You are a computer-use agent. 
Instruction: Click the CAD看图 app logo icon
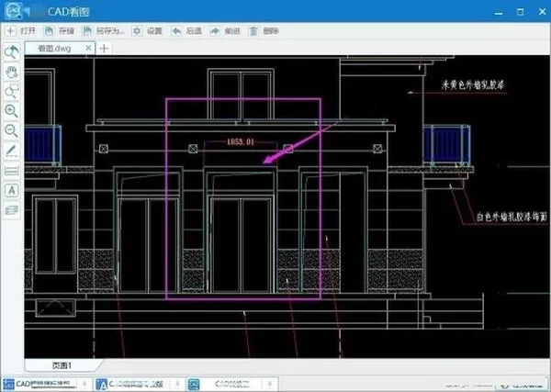pos(14,11)
